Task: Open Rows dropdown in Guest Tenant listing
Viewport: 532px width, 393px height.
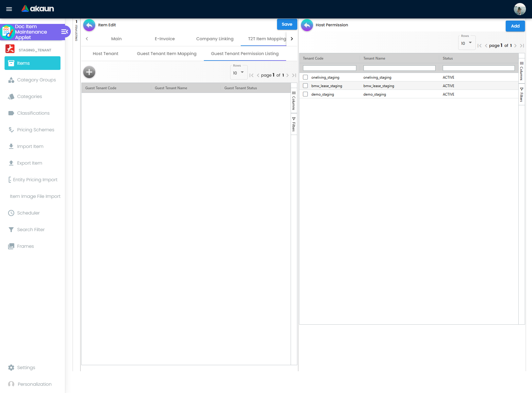Action: tap(239, 73)
